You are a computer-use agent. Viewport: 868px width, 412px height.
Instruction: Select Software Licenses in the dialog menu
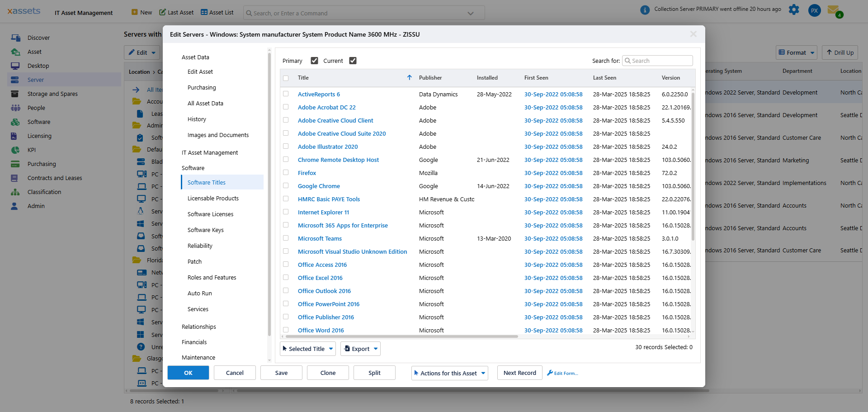210,214
